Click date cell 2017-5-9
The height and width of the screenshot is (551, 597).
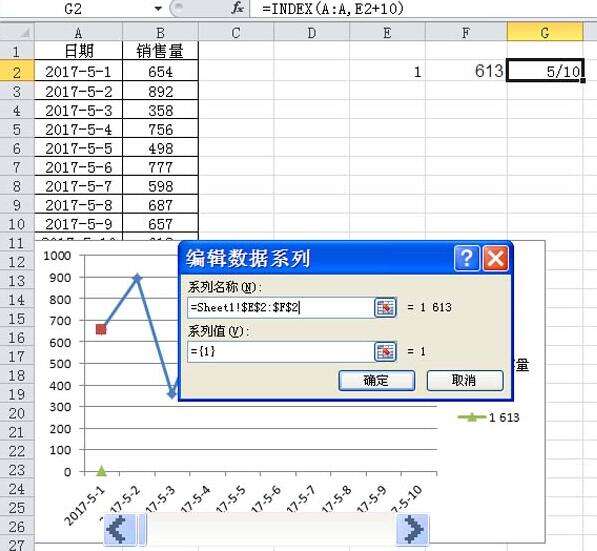pos(78,224)
